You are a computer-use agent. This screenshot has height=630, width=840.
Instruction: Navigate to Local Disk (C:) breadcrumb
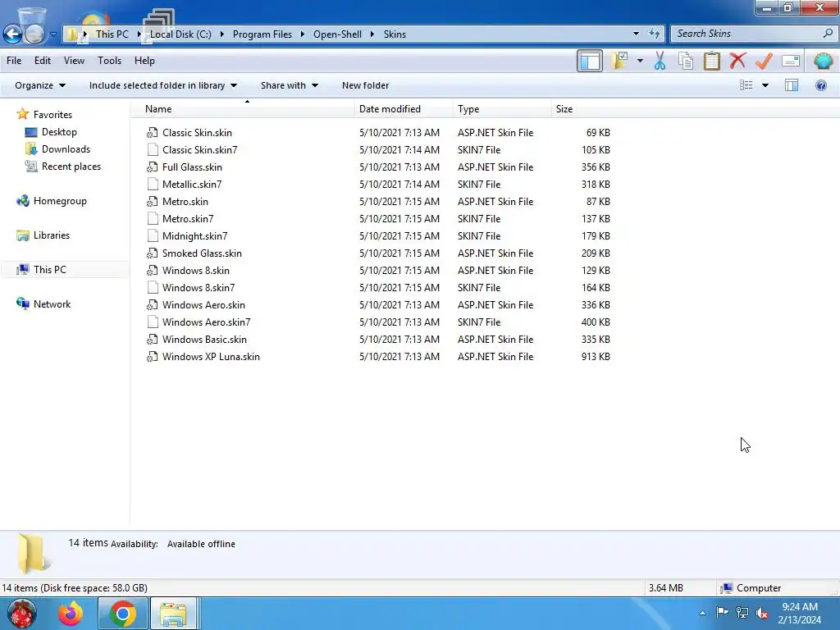pos(180,34)
